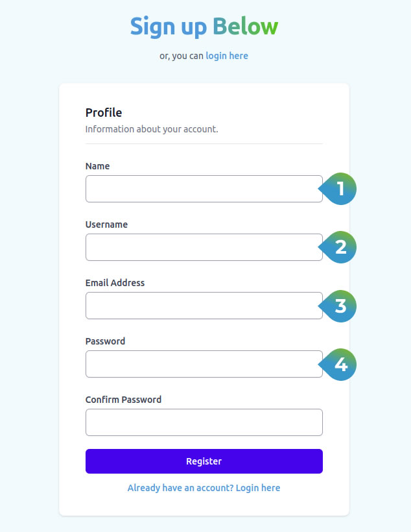This screenshot has width=411, height=532.
Task: Click the 'Confirm Password' field label
Action: (123, 400)
